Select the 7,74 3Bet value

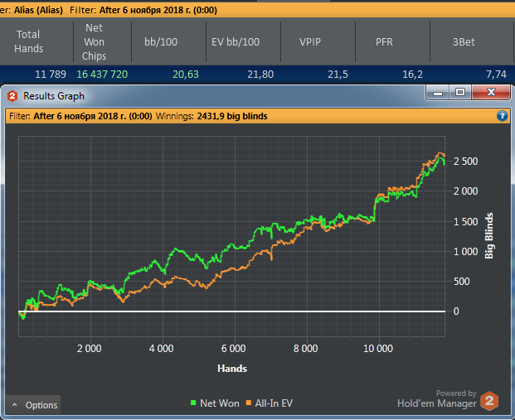[x=496, y=75]
